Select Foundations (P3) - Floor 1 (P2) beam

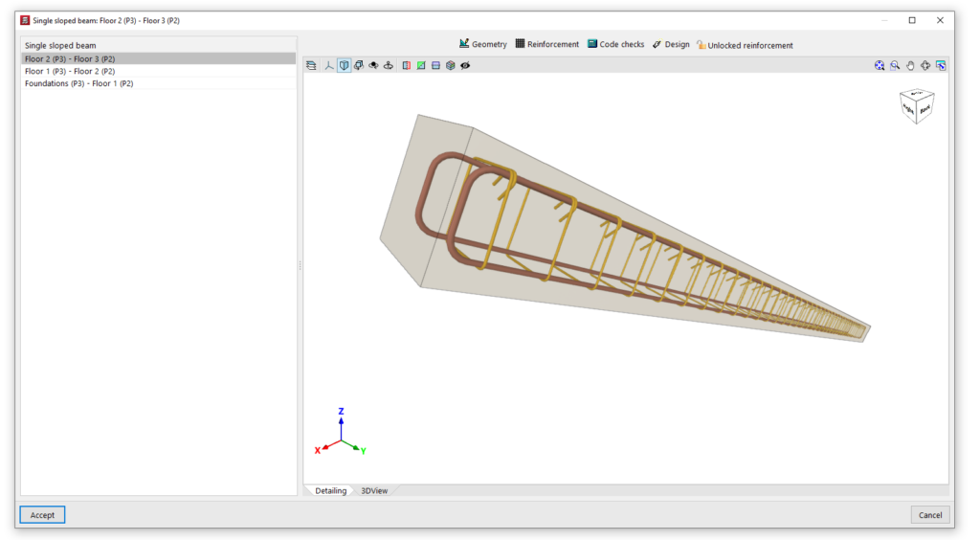click(x=78, y=83)
